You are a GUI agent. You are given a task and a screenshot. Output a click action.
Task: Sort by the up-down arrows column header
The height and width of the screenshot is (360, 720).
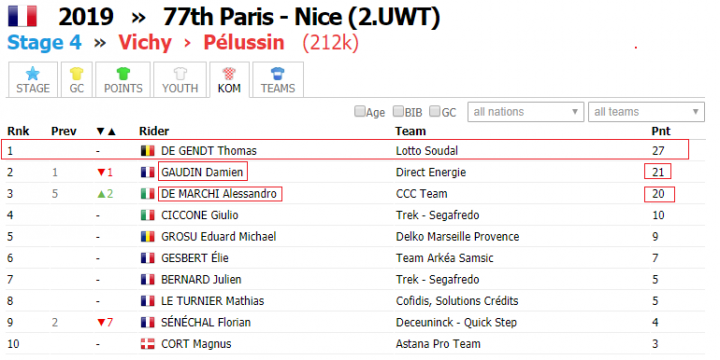pyautogui.click(x=106, y=131)
